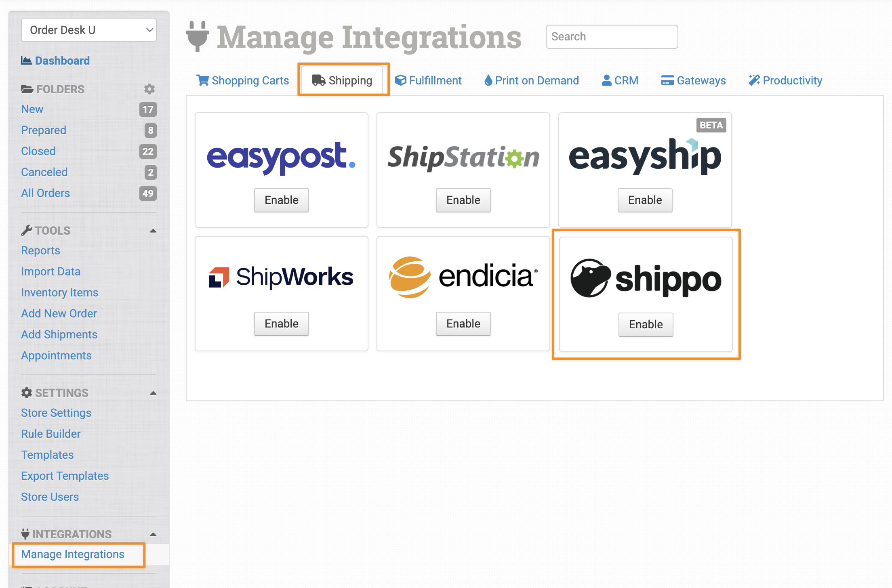Viewport: 892px width, 588px height.
Task: Enable the Shippo integration
Action: [646, 324]
